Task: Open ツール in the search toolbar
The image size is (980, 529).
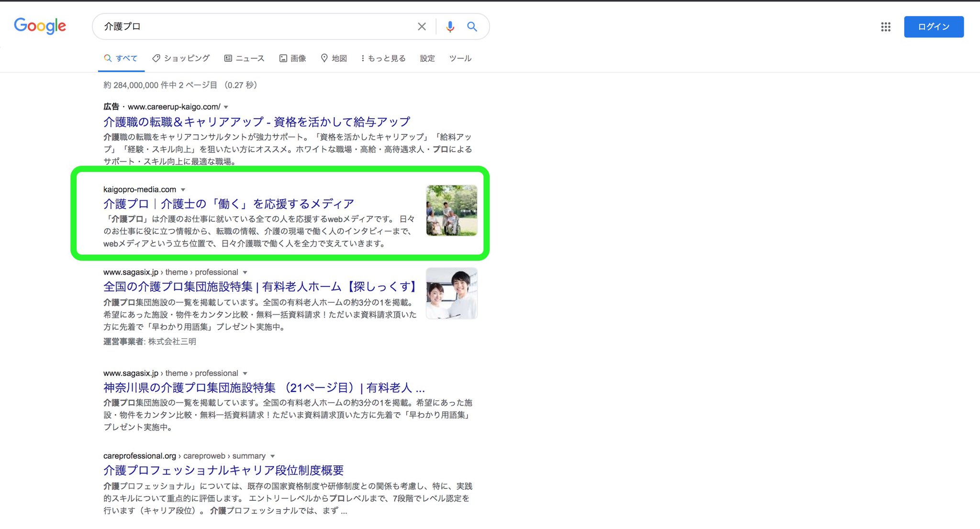Action: point(460,58)
